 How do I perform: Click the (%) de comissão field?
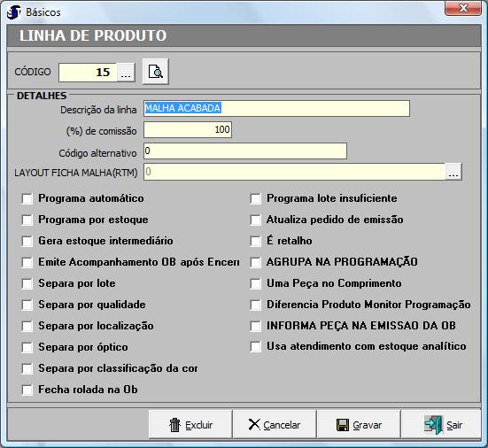click(188, 130)
